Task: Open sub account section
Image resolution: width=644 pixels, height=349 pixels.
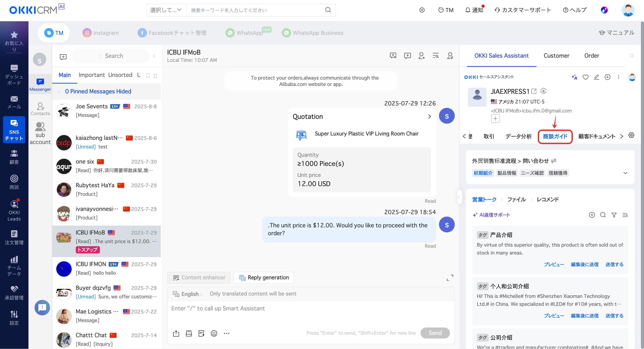Action: [40, 133]
